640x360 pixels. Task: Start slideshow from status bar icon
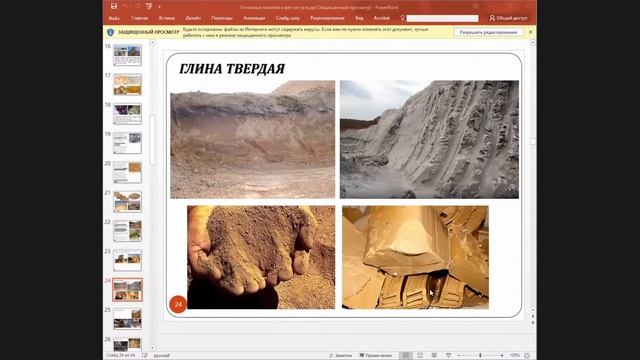click(448, 356)
